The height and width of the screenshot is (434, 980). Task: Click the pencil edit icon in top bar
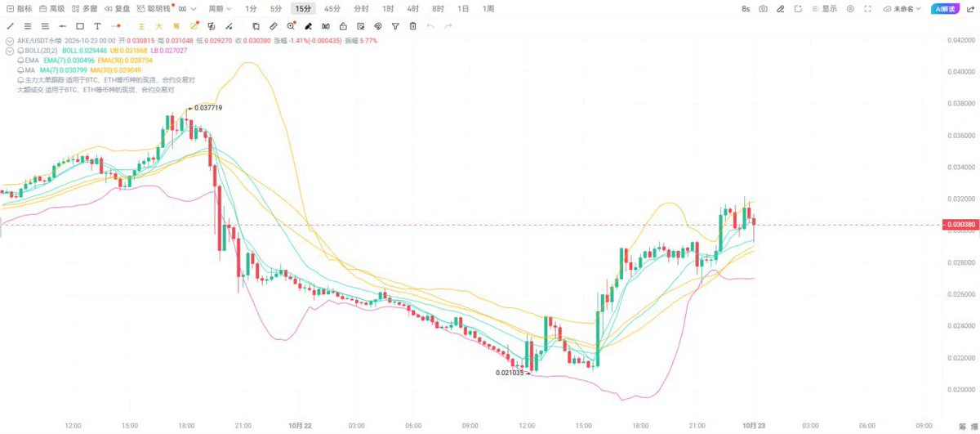tap(781, 8)
